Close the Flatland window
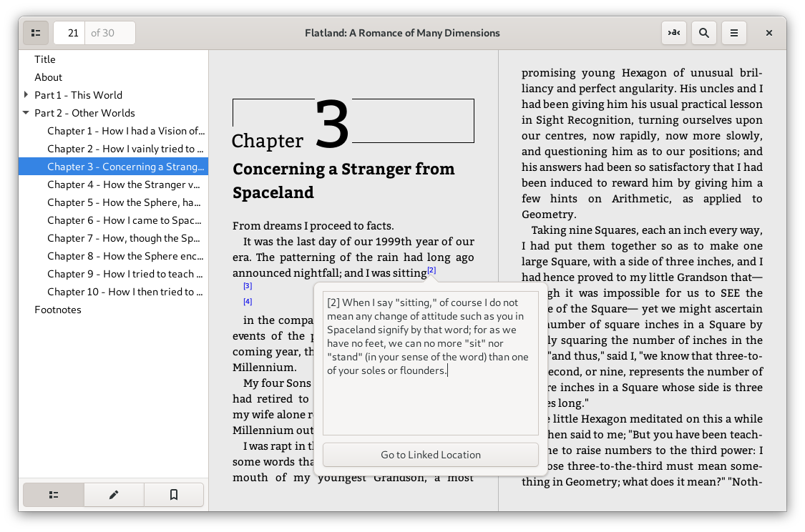This screenshot has width=805, height=532. 769,33
